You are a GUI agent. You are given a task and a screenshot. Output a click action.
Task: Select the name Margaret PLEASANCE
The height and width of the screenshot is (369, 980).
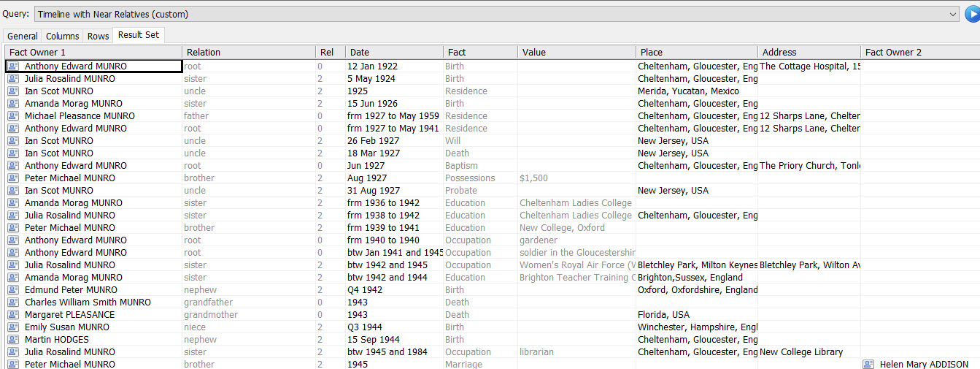pyautogui.click(x=69, y=314)
